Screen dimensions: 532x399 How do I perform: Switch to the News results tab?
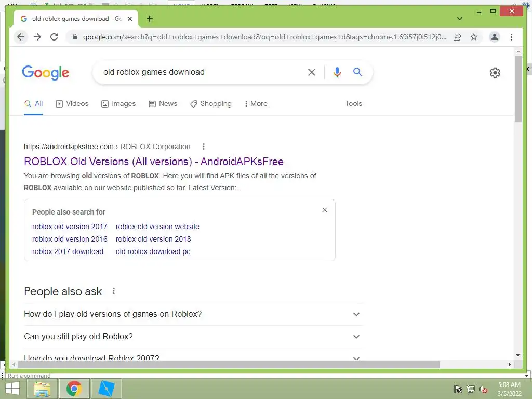pyautogui.click(x=163, y=104)
